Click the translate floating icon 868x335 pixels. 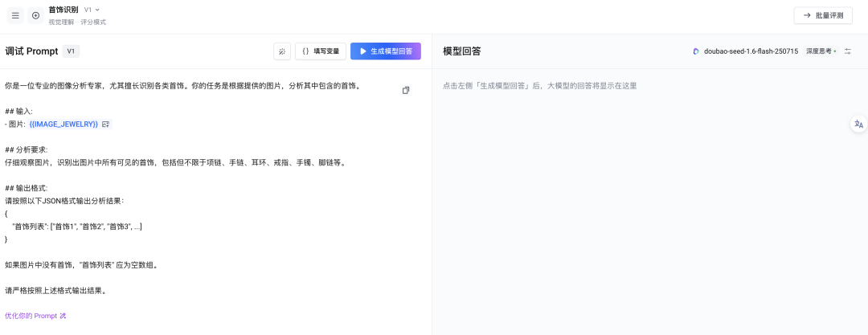pos(858,124)
